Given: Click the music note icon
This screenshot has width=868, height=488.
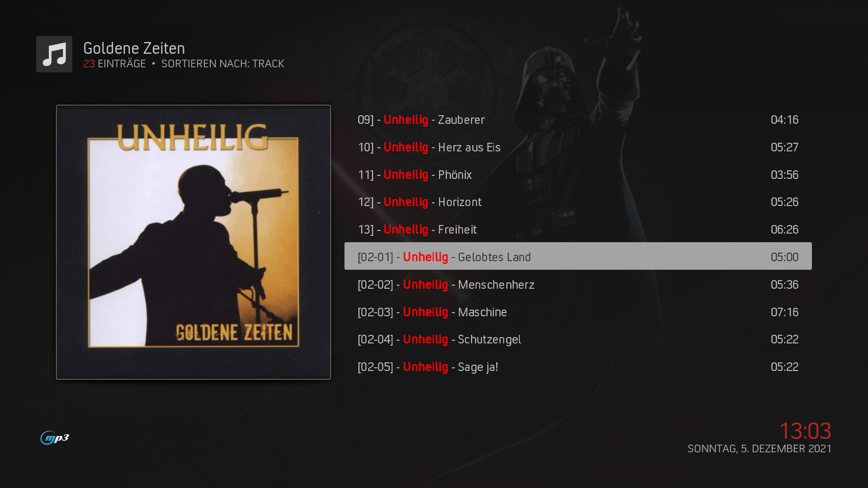Looking at the screenshot, I should [x=54, y=54].
